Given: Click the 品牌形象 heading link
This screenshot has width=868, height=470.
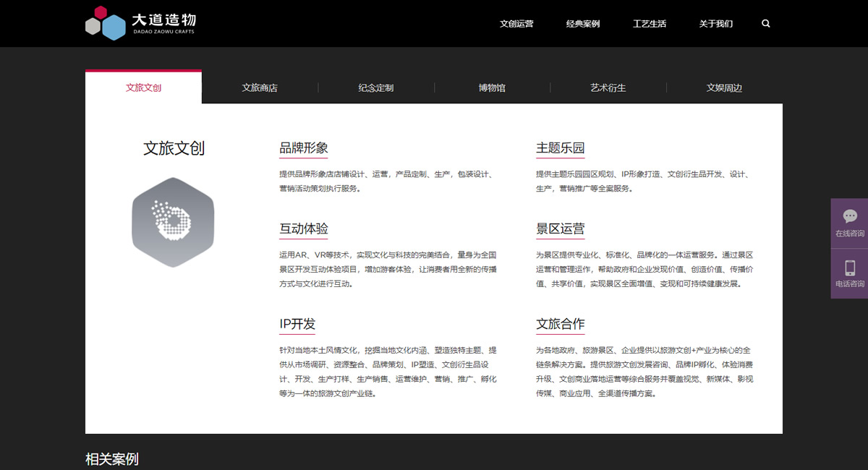Looking at the screenshot, I should (304, 148).
